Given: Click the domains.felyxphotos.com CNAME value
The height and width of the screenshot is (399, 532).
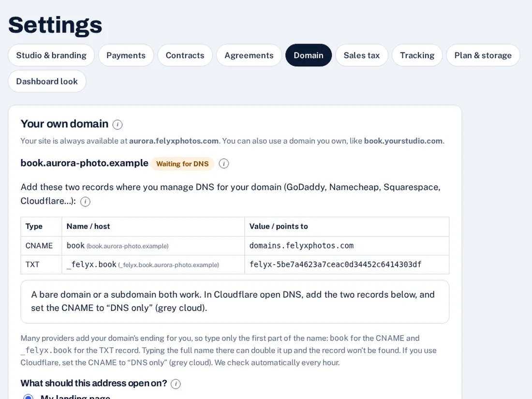Looking at the screenshot, I should pyautogui.click(x=301, y=246).
